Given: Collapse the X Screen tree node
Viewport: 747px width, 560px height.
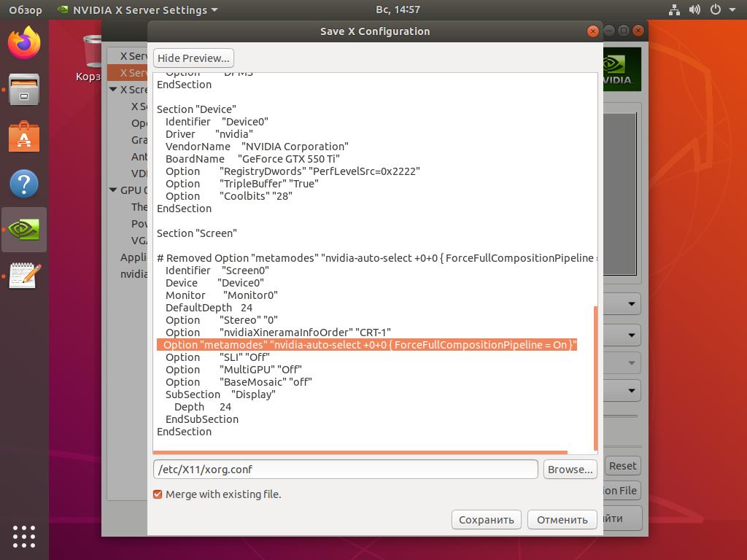Looking at the screenshot, I should tap(113, 90).
